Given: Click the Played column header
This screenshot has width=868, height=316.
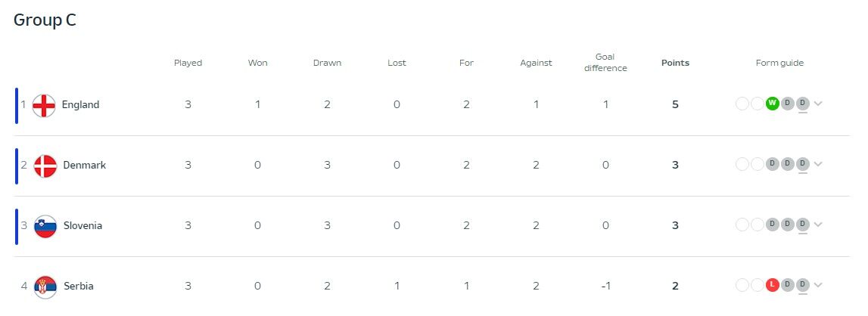Looking at the screenshot, I should tap(188, 63).
